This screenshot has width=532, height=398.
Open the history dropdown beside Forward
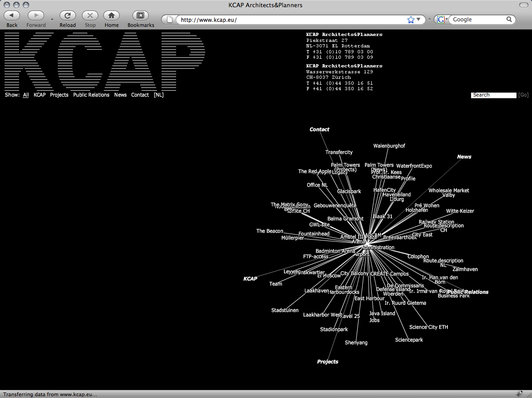(52, 20)
